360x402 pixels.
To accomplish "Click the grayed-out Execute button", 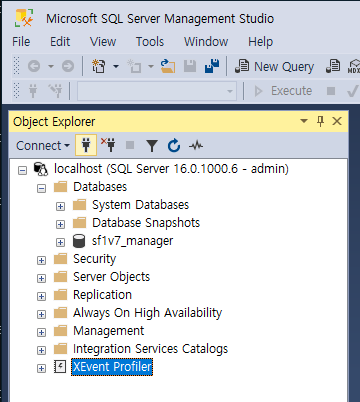I will [x=283, y=91].
